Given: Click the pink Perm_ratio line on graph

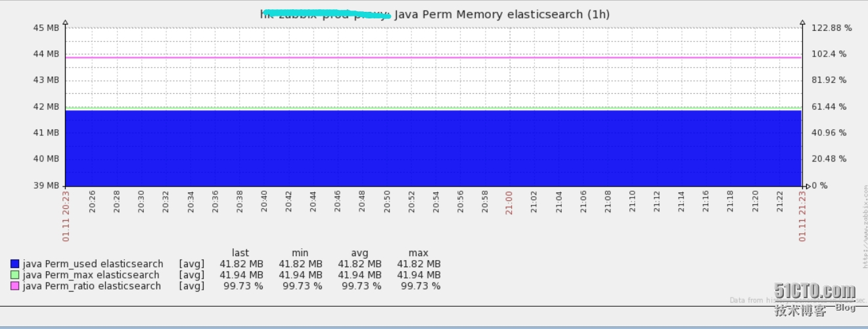Looking at the screenshot, I should (434, 58).
